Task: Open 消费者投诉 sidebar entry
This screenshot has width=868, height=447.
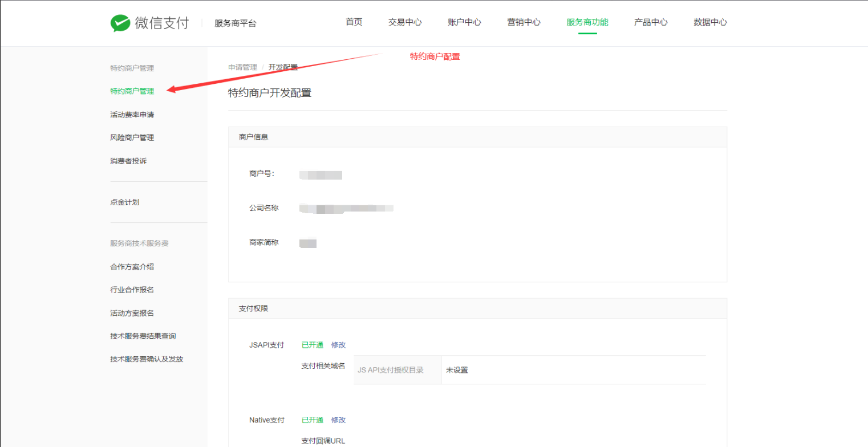Action: pos(128,161)
